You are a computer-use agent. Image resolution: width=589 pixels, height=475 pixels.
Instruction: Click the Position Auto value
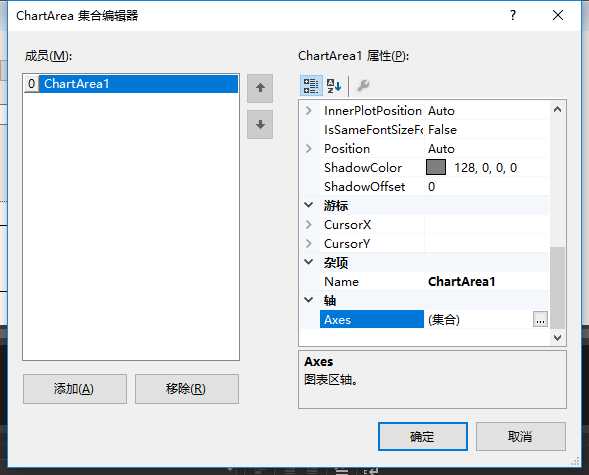point(441,149)
